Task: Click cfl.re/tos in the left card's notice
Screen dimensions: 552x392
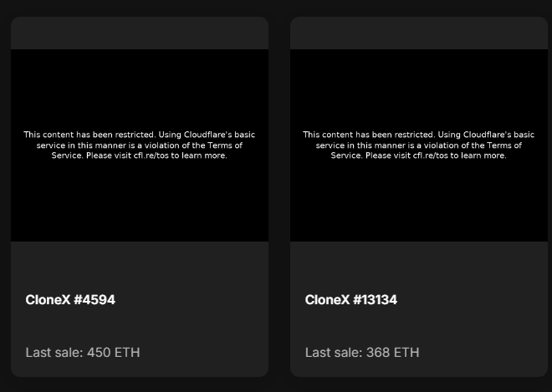Action: click(151, 155)
